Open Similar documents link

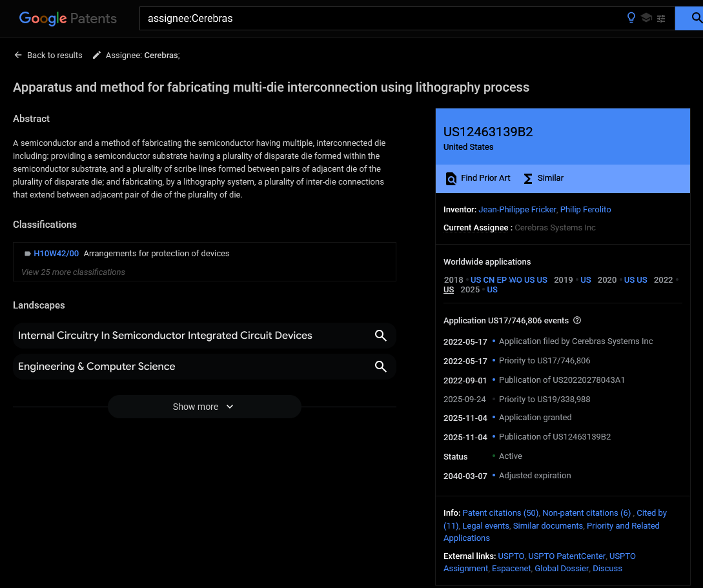point(548,526)
